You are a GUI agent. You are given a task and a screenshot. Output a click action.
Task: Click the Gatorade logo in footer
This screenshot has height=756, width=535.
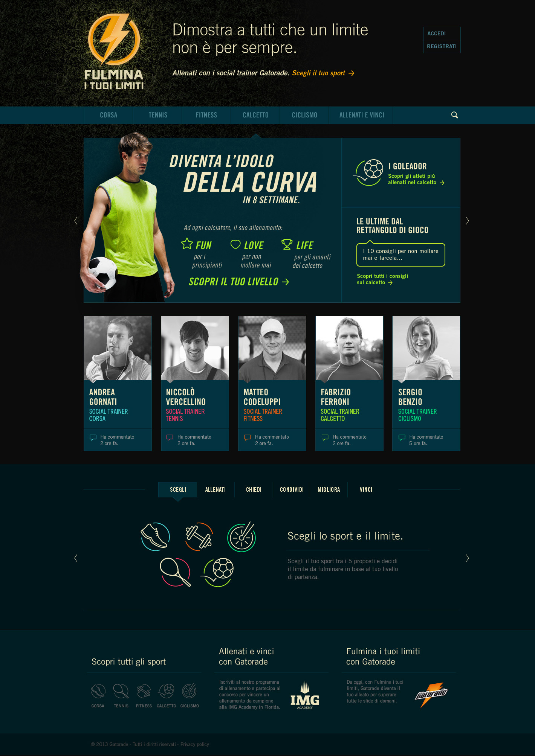[x=431, y=694]
